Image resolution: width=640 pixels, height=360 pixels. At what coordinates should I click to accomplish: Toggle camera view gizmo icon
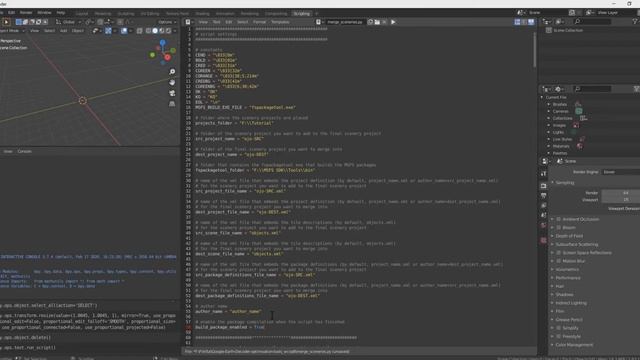pos(172,93)
